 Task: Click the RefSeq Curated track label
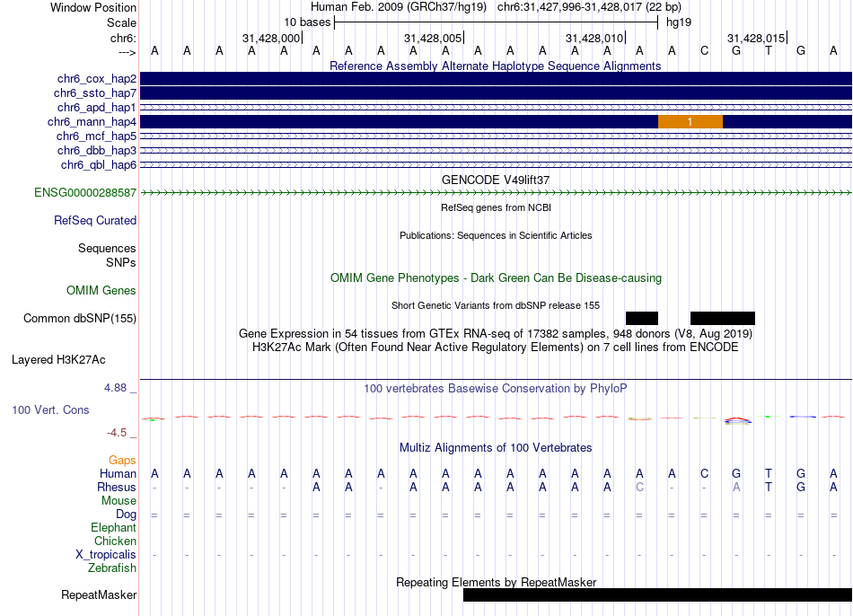[x=95, y=220]
